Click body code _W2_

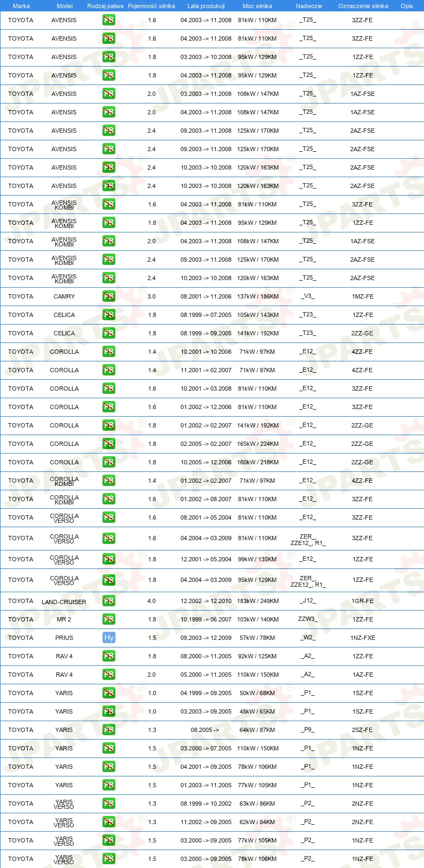click(307, 637)
